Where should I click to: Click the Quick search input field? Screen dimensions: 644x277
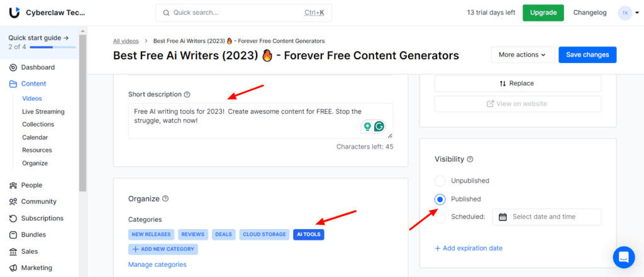(x=243, y=13)
